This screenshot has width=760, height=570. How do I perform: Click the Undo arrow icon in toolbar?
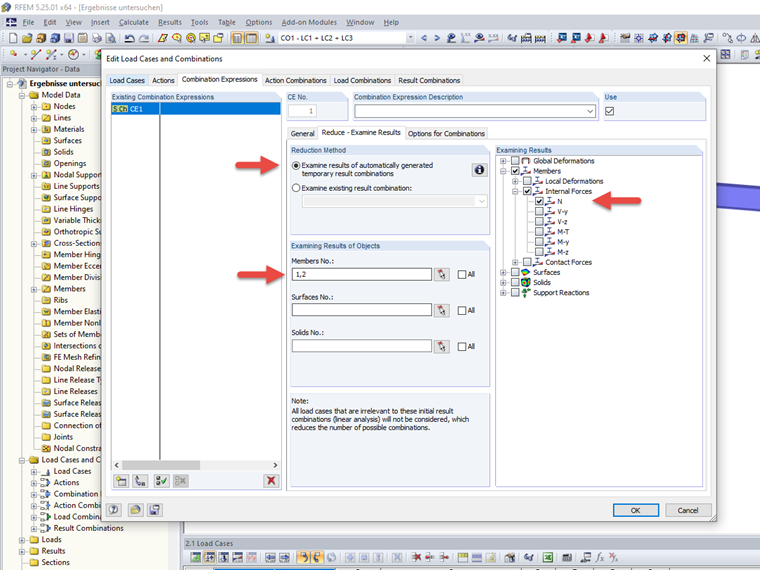click(x=129, y=38)
